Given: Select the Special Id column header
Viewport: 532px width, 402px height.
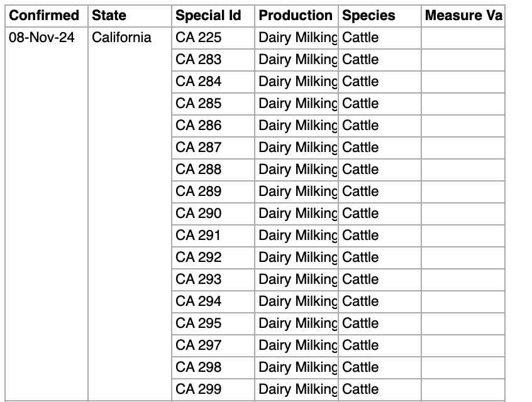Looking at the screenshot, I should pos(208,16).
